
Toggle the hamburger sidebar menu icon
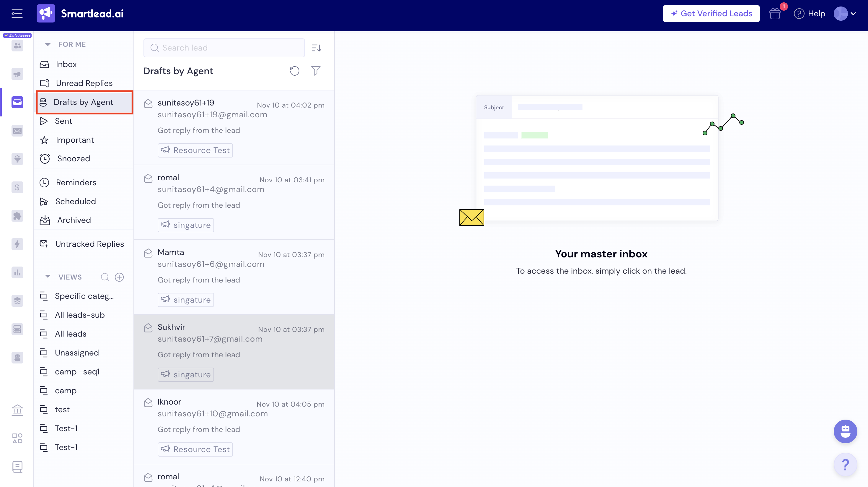tap(17, 14)
